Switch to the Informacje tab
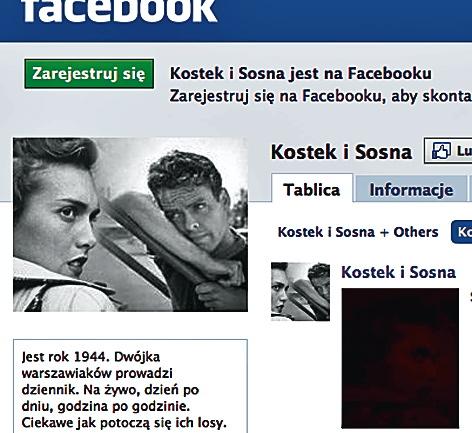 point(411,190)
